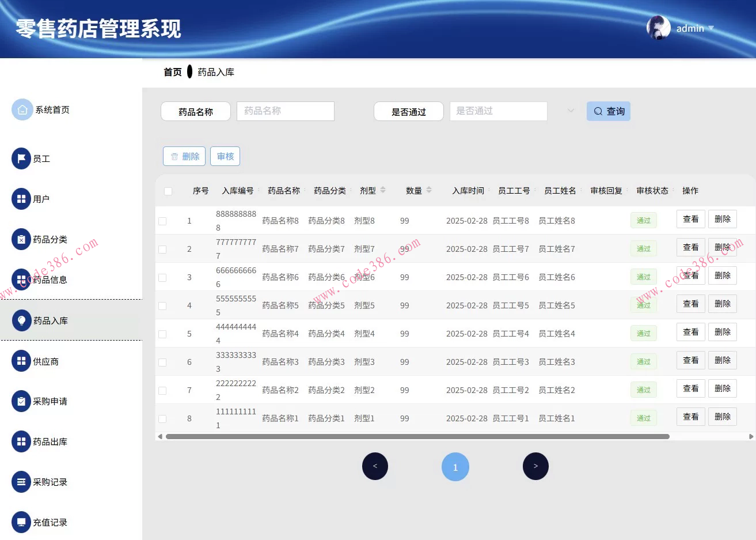Tick the checkbox on row 5
This screenshot has width=756, height=540.
point(162,334)
